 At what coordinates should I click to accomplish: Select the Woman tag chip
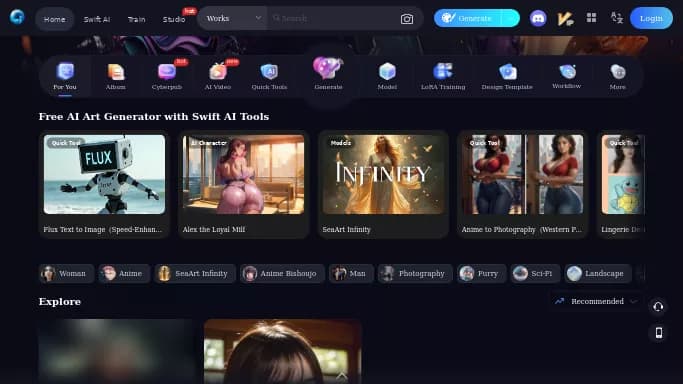point(66,273)
